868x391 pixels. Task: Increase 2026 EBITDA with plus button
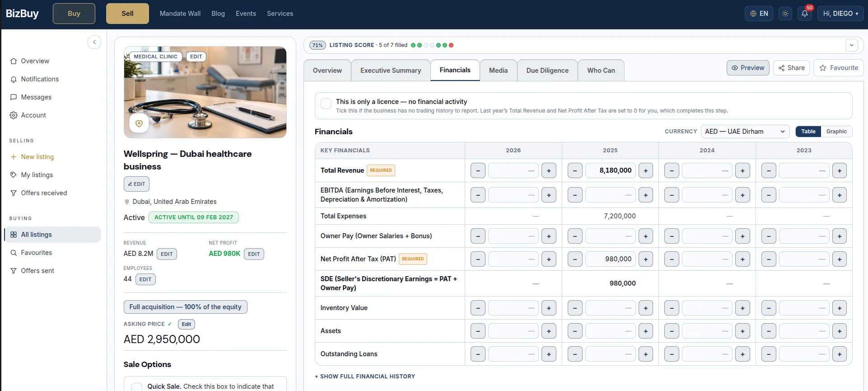tap(549, 195)
